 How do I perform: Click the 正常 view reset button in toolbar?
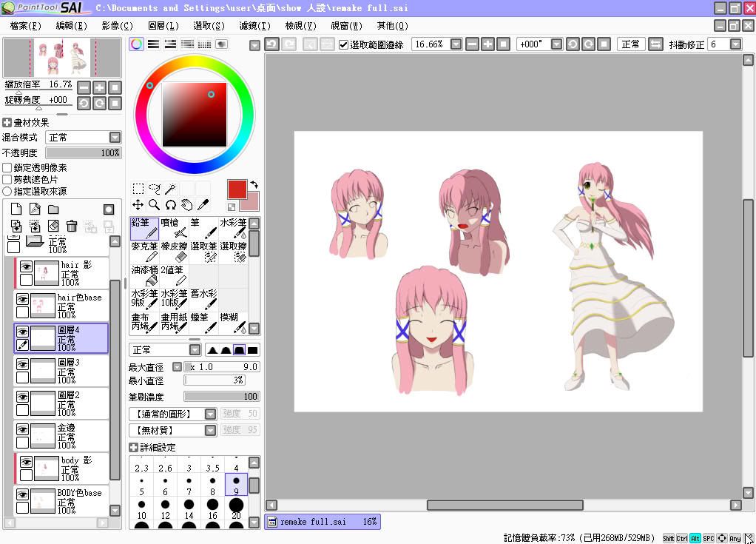[630, 44]
